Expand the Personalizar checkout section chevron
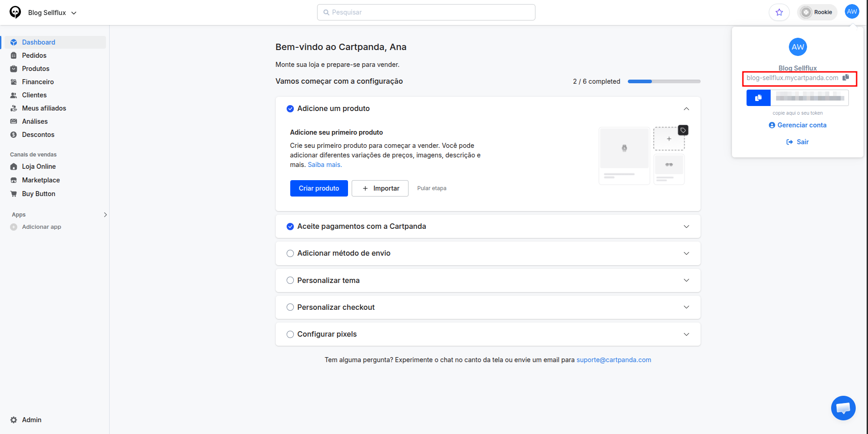 686,307
